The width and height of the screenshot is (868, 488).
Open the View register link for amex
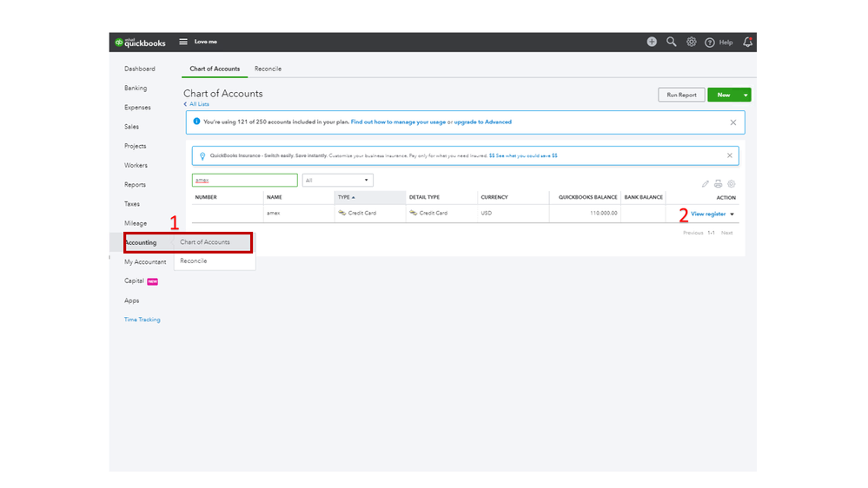(x=707, y=214)
